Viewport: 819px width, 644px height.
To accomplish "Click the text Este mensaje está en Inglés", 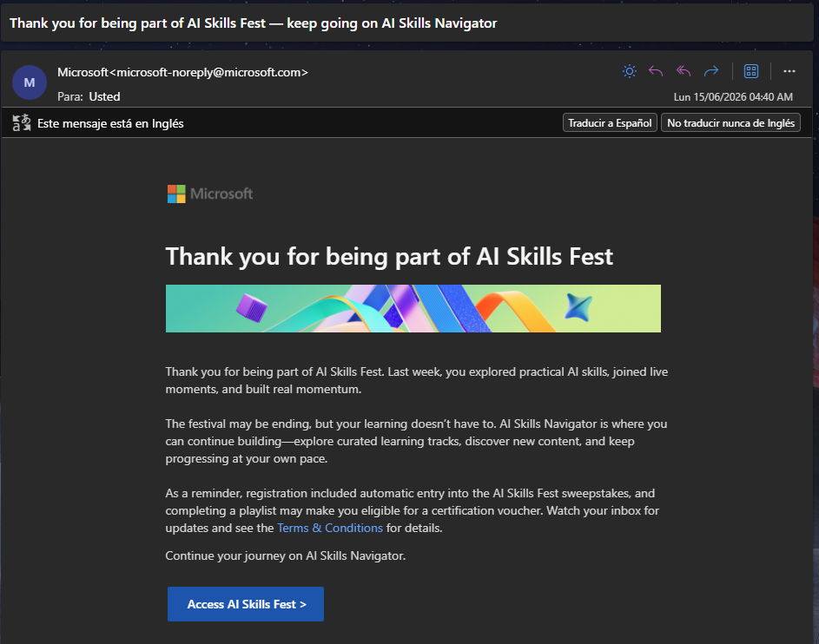I will 110,124.
